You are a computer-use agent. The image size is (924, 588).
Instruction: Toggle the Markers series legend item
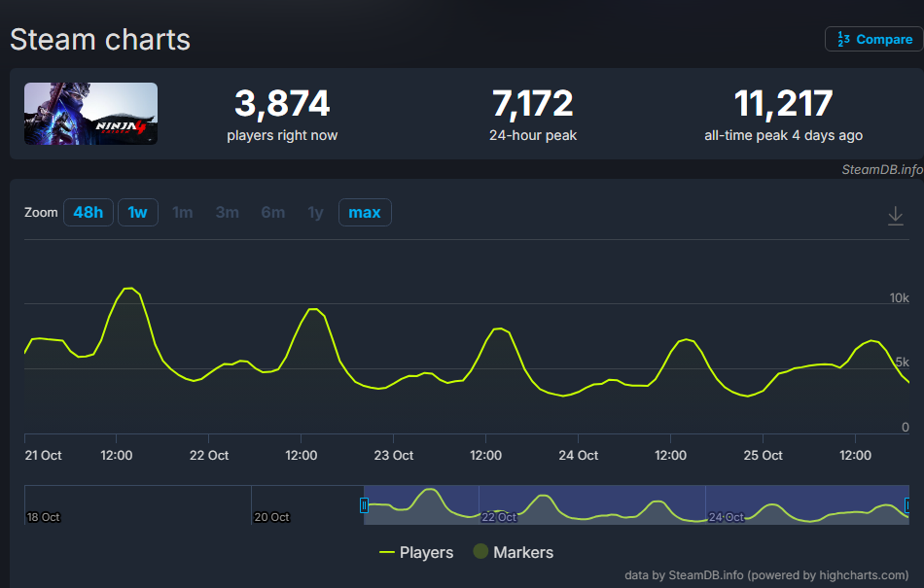[514, 552]
